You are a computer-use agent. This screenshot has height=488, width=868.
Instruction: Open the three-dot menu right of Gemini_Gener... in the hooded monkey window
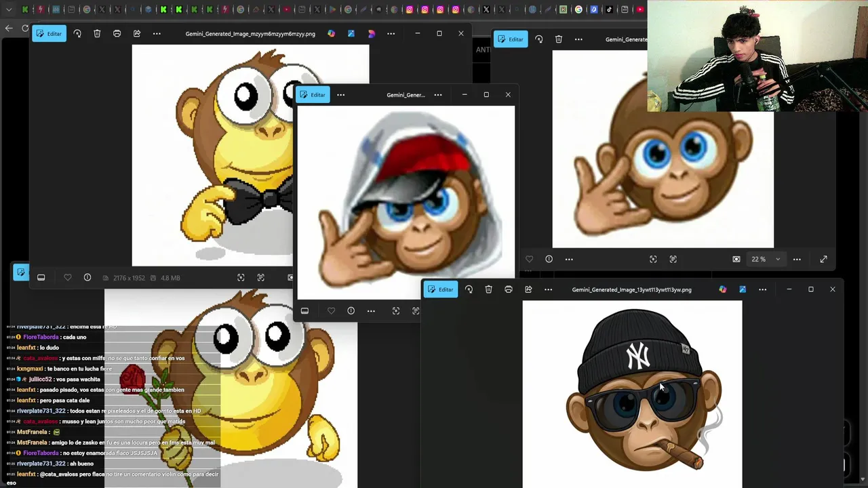[438, 95]
